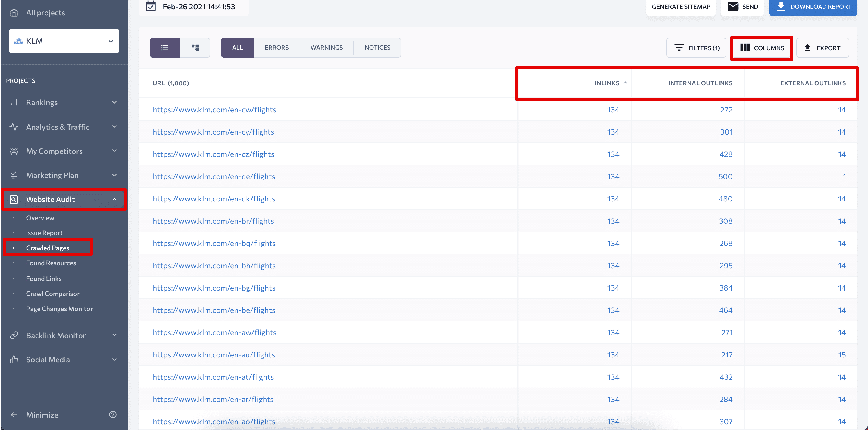
Task: Expand the Rankings menu chevron
Action: [x=114, y=102]
